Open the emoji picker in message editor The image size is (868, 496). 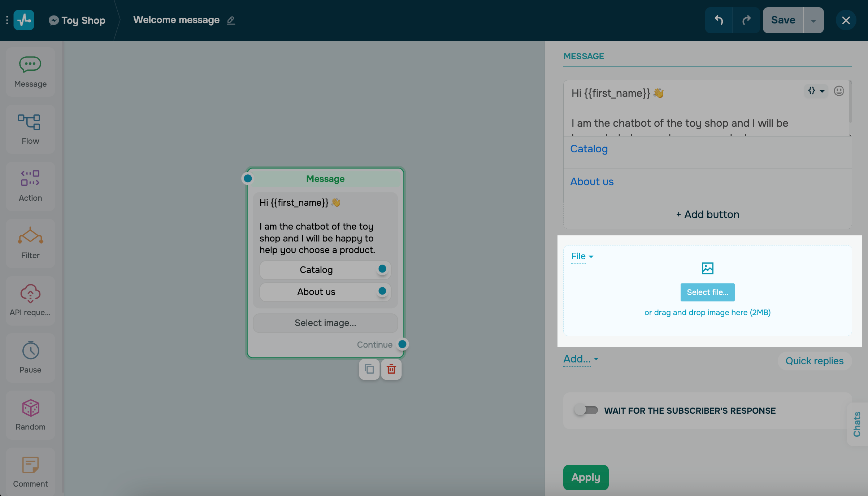pos(839,91)
